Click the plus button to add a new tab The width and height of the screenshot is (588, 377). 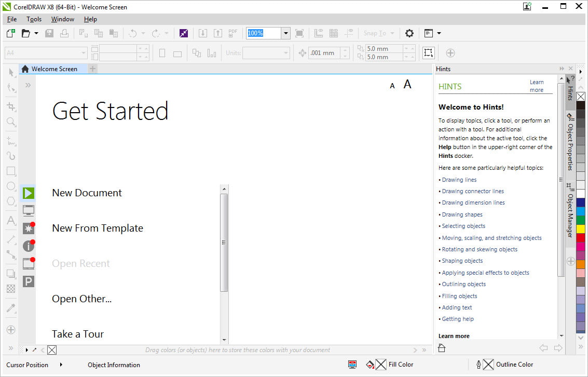(92, 69)
